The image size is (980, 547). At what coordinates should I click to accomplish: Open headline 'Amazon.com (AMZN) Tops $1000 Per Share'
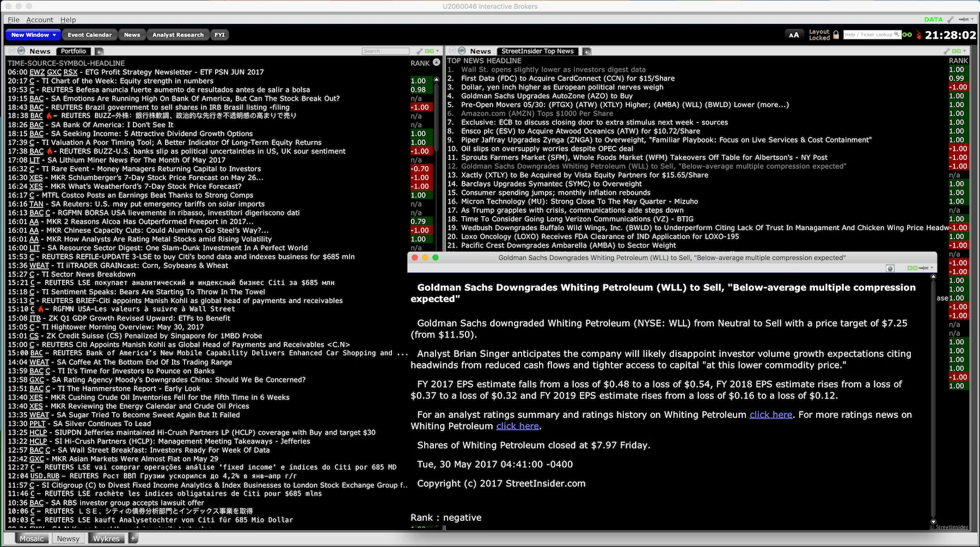pyautogui.click(x=537, y=113)
